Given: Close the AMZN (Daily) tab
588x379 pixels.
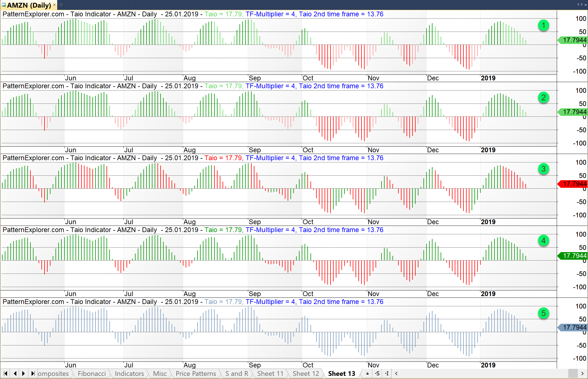Looking at the screenshot, I should [54, 5].
